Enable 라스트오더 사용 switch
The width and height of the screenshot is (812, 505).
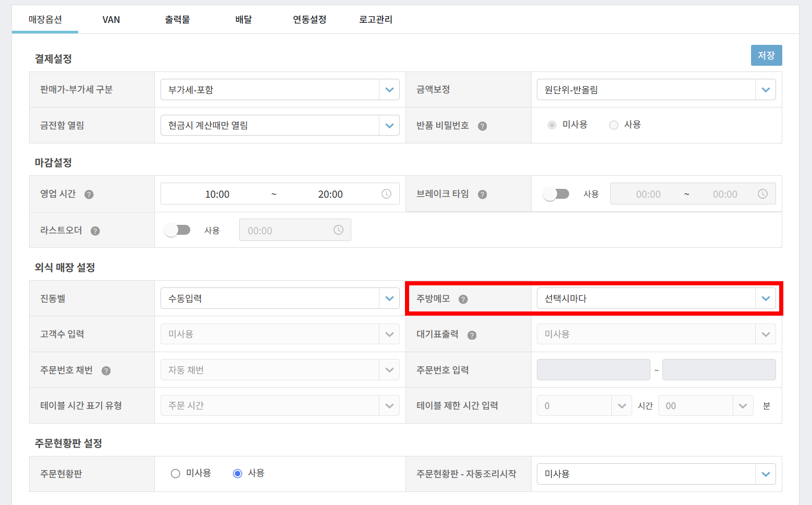click(x=177, y=230)
